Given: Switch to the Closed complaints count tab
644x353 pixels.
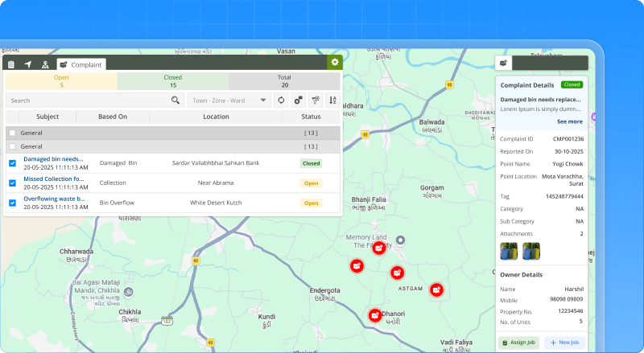Looking at the screenshot, I should tap(173, 81).
